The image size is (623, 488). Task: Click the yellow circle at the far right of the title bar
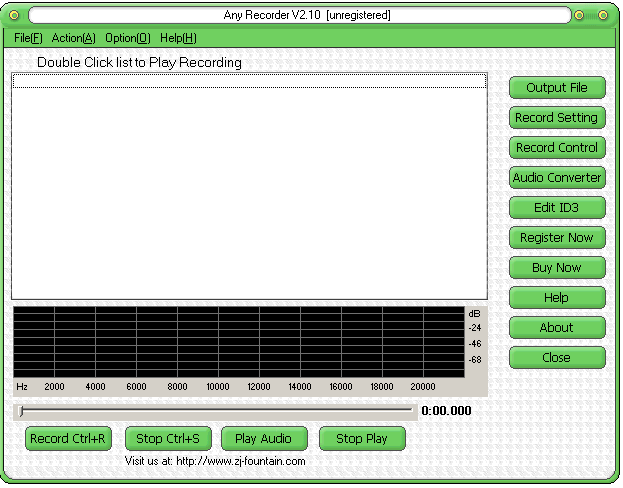click(603, 15)
